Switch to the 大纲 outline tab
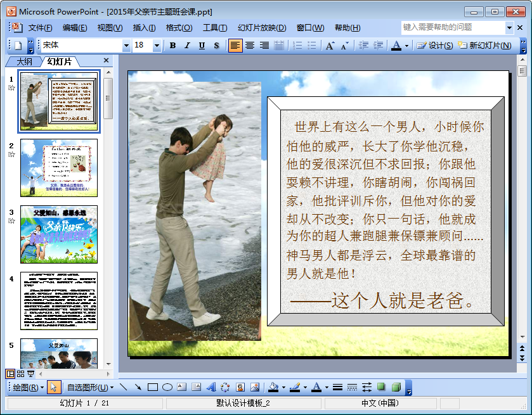532x415 pixels. tap(24, 61)
